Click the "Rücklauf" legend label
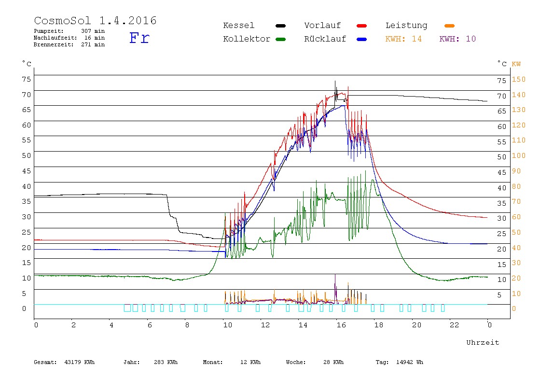The image size is (554, 392). [325, 39]
